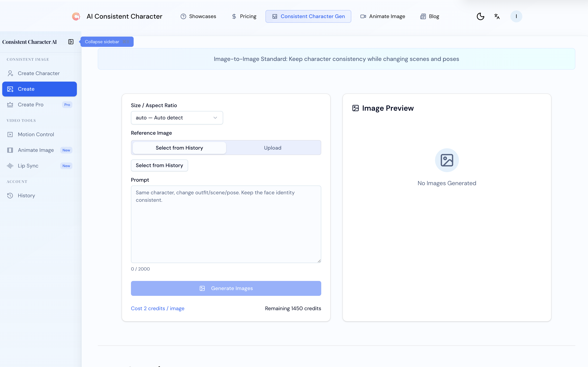Image resolution: width=588 pixels, height=367 pixels.
Task: Switch reference image to Upload
Action: [x=272, y=148]
